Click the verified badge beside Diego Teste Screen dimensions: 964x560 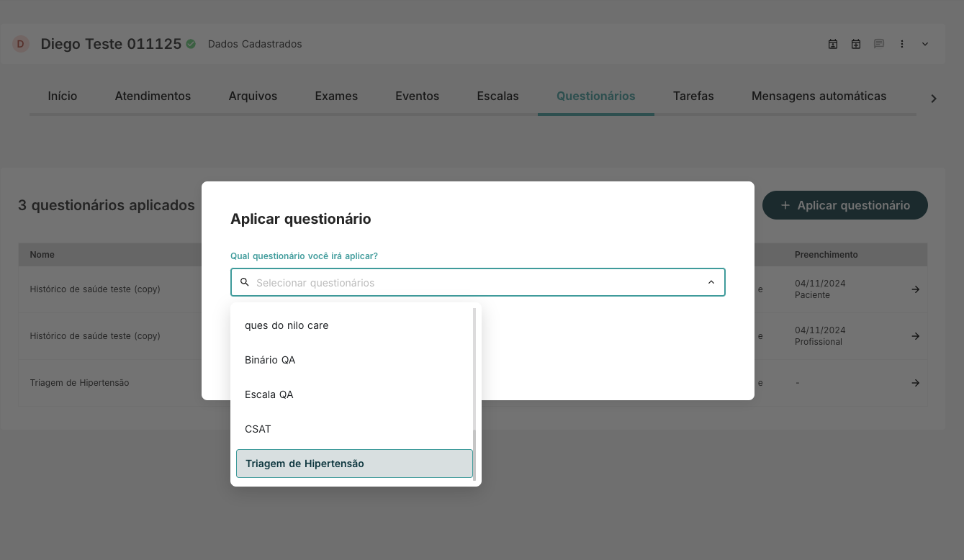[x=190, y=44]
